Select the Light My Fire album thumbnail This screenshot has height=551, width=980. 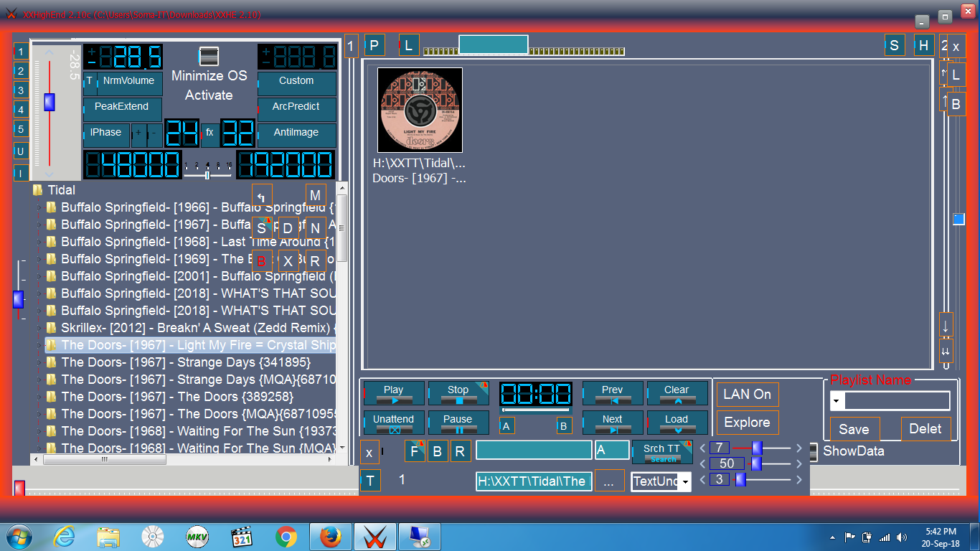pyautogui.click(x=420, y=110)
